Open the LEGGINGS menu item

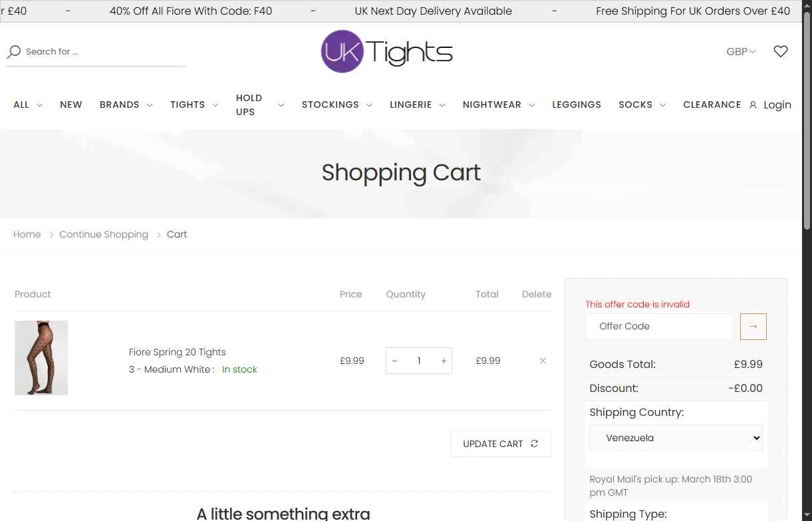[577, 104]
